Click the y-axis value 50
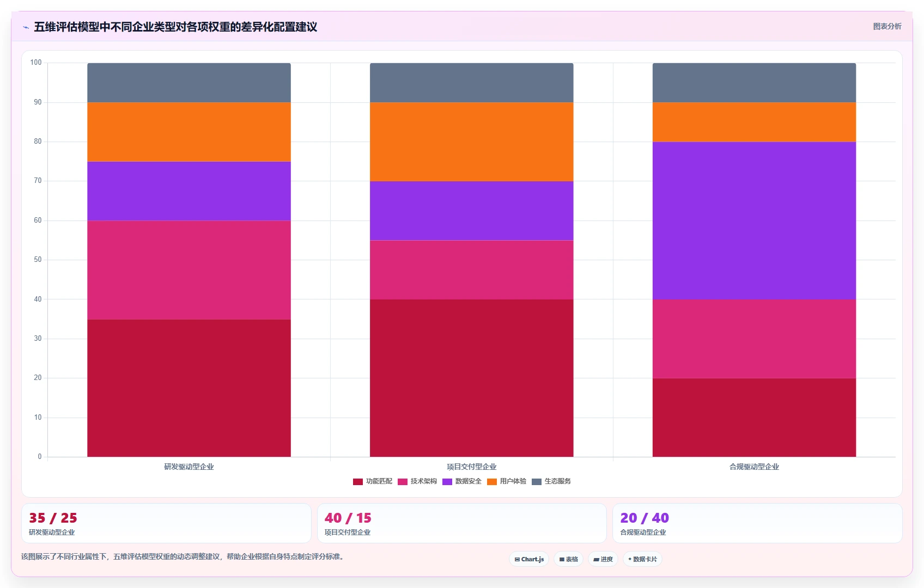Screen dimensions: 924x588 pyautogui.click(x=38, y=260)
